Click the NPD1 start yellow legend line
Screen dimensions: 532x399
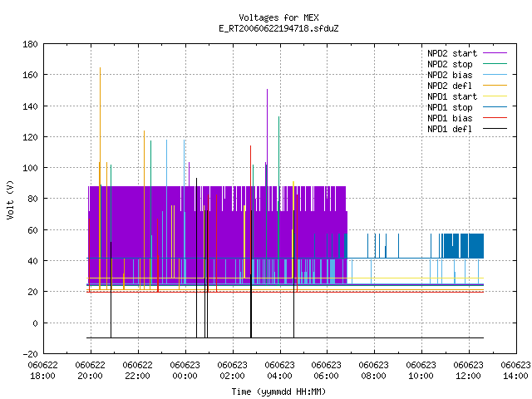click(495, 96)
